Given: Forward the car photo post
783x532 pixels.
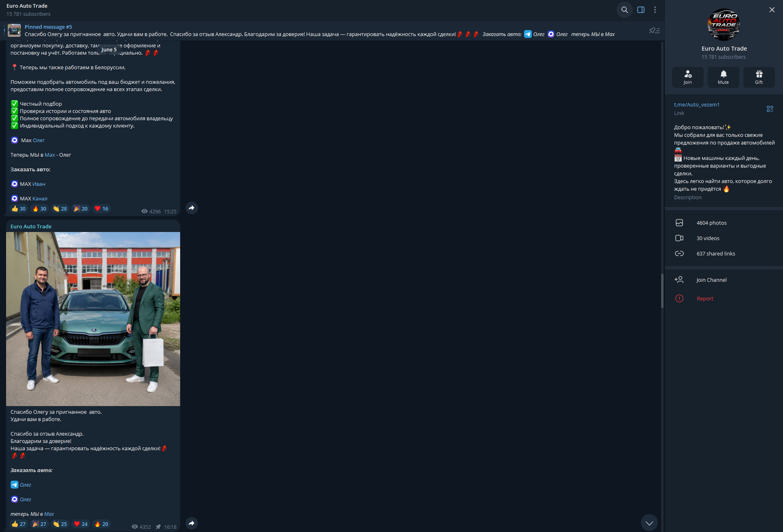Looking at the screenshot, I should [191, 523].
